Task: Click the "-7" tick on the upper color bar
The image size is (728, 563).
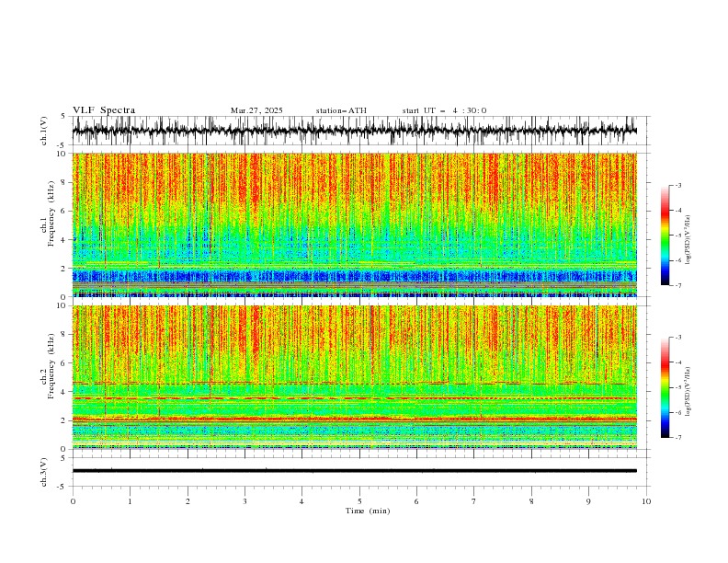Action: [677, 285]
